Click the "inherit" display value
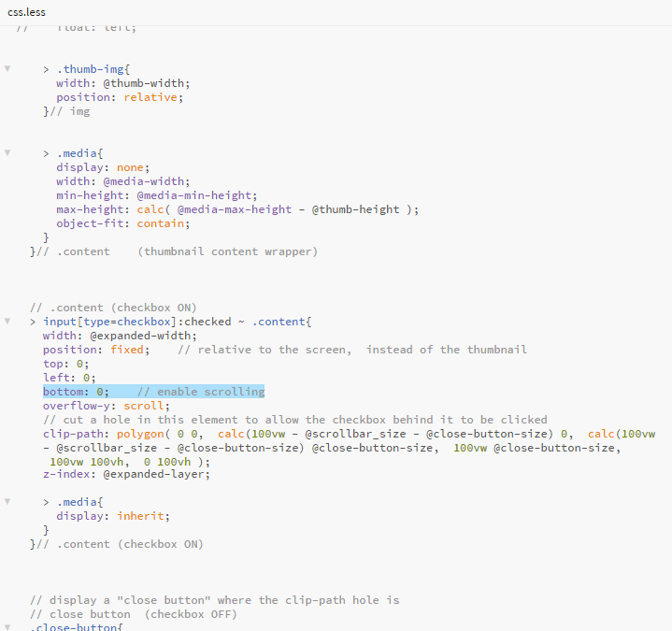Viewport: 672px width, 631px height. pyautogui.click(x=143, y=516)
